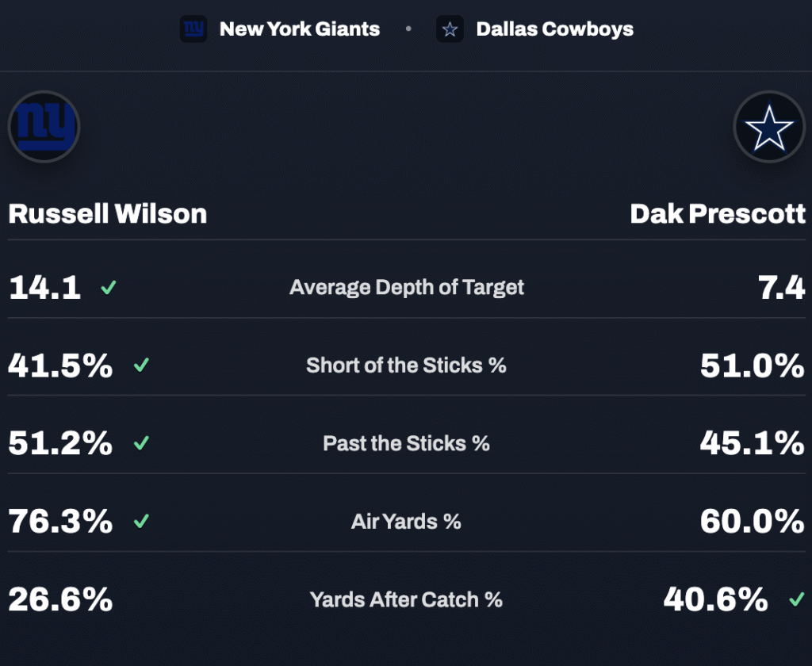The width and height of the screenshot is (812, 666).
Task: Click checkmark next to 51.2% value
Action: click(x=141, y=443)
